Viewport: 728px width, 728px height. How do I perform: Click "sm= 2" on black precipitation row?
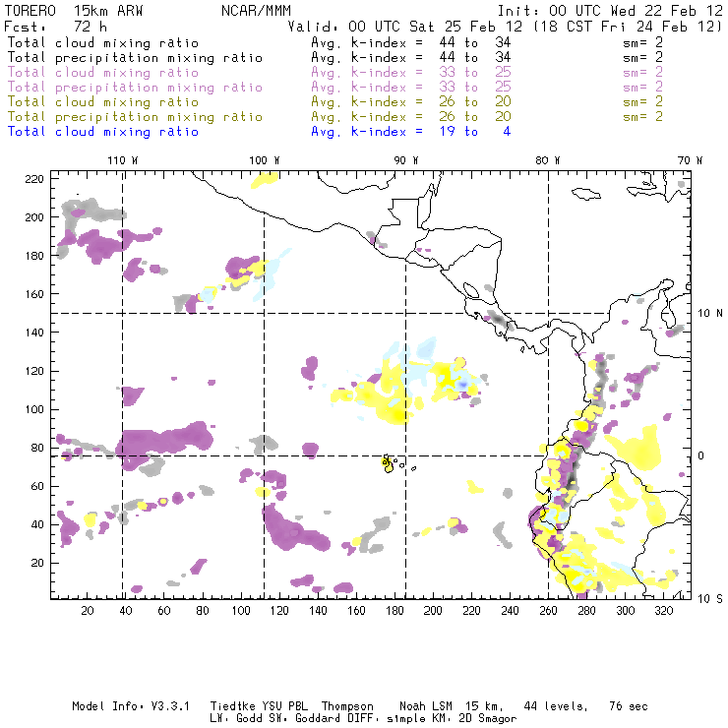(x=643, y=58)
